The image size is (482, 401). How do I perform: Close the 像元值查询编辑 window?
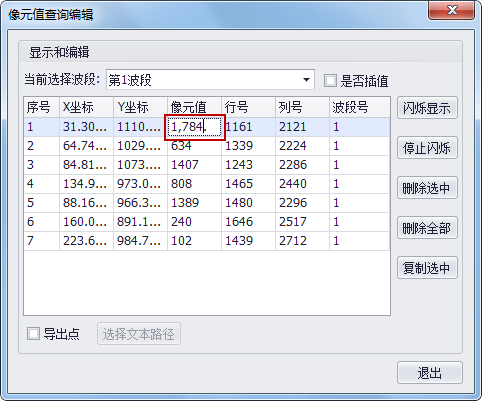tap(452, 10)
